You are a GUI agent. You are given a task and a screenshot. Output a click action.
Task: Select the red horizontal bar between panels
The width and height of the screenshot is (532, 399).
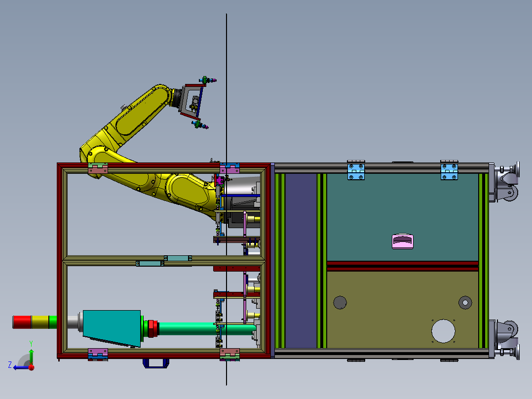[x=402, y=266]
